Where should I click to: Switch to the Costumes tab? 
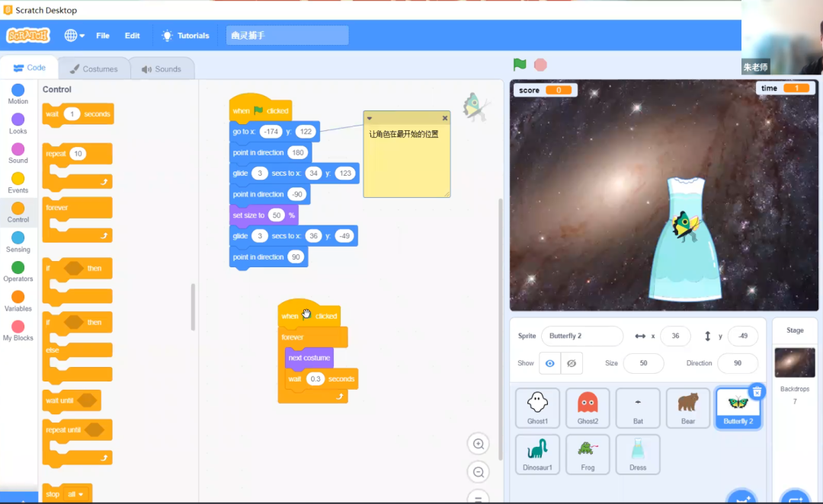coord(94,69)
